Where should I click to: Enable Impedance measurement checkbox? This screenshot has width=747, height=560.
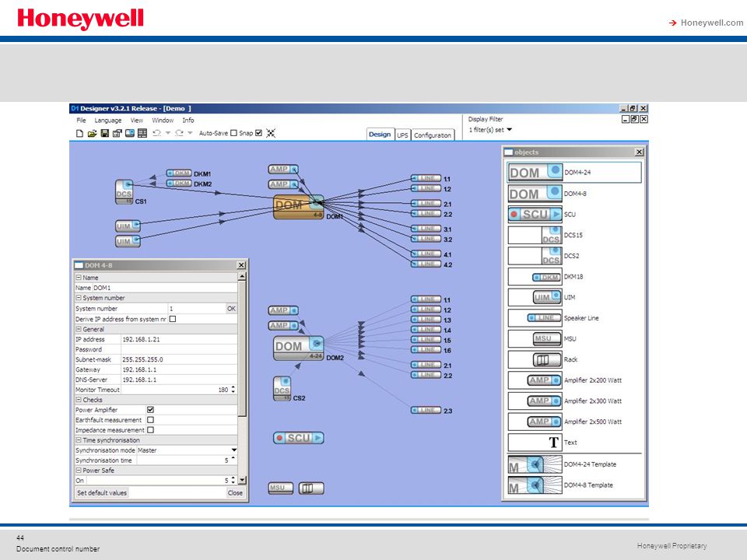pyautogui.click(x=150, y=430)
